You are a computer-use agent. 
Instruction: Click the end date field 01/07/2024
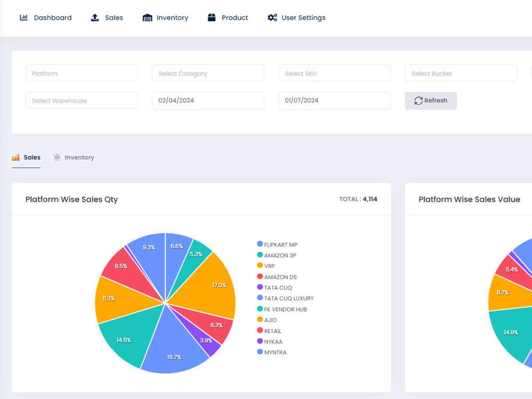[x=334, y=101]
